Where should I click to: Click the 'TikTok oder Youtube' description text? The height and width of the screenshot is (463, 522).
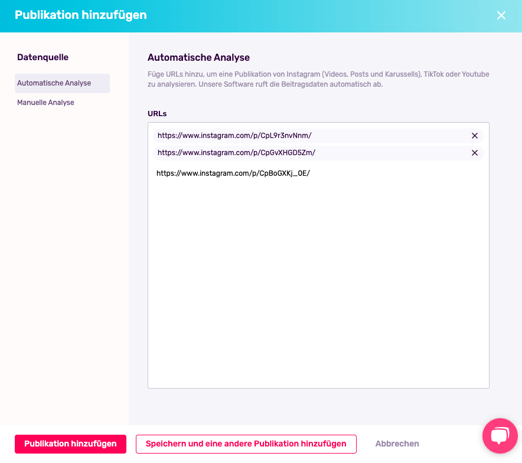(456, 74)
